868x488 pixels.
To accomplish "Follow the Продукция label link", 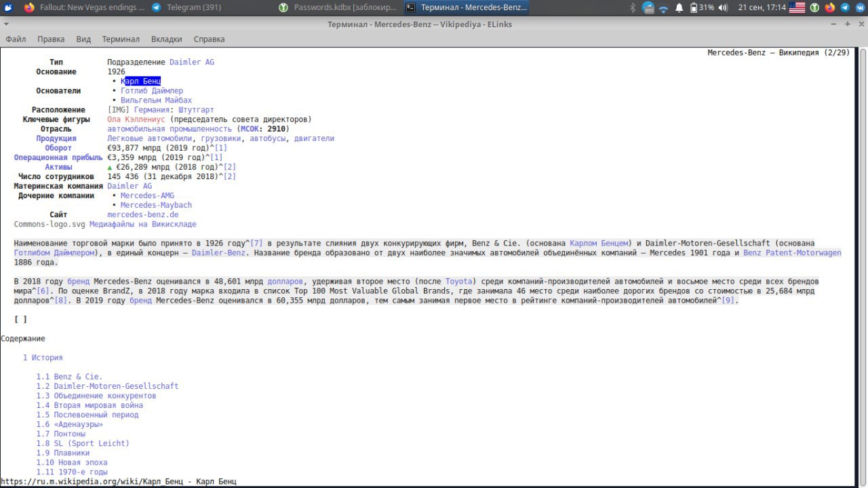I will (56, 138).
